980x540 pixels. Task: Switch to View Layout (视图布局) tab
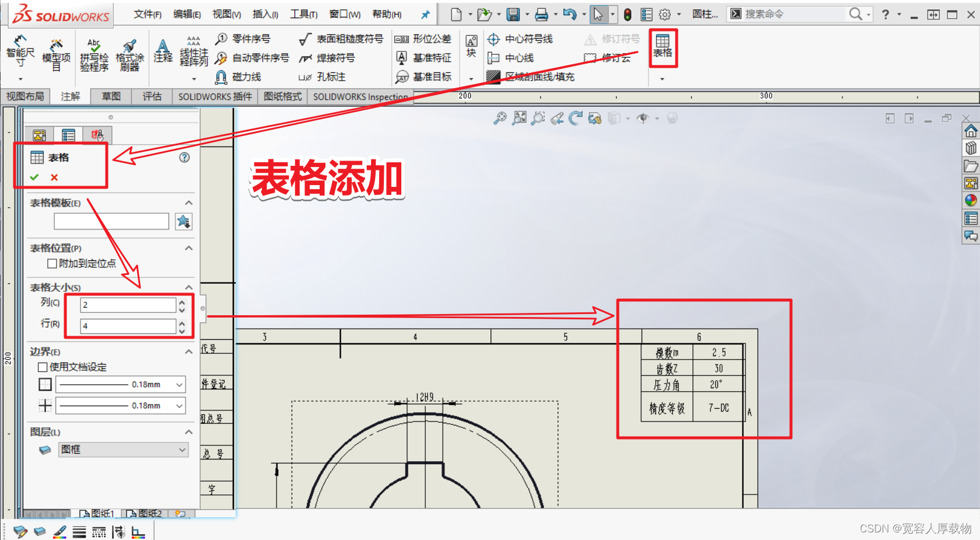(x=25, y=96)
